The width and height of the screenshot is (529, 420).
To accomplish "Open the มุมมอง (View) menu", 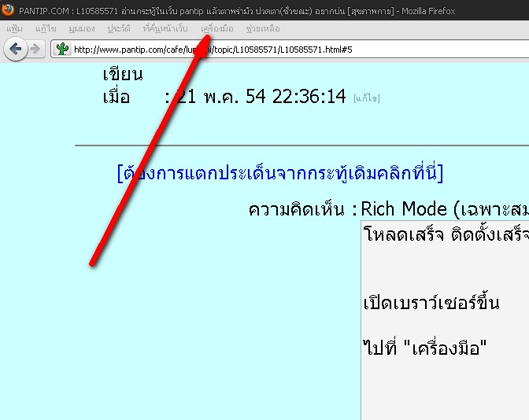I will (82, 28).
